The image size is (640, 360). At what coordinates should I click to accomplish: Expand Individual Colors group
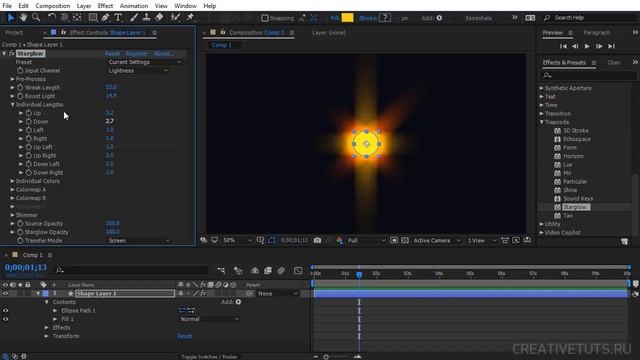(13, 181)
